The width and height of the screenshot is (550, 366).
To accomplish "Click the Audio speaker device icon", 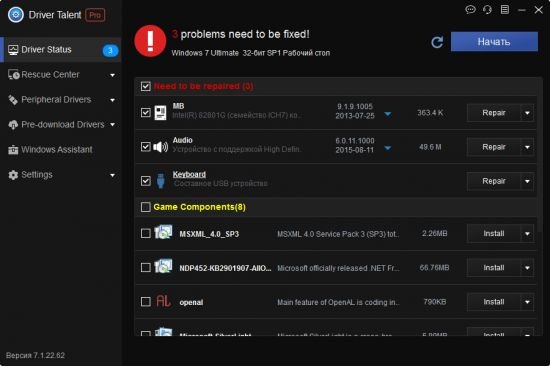I will (x=161, y=147).
